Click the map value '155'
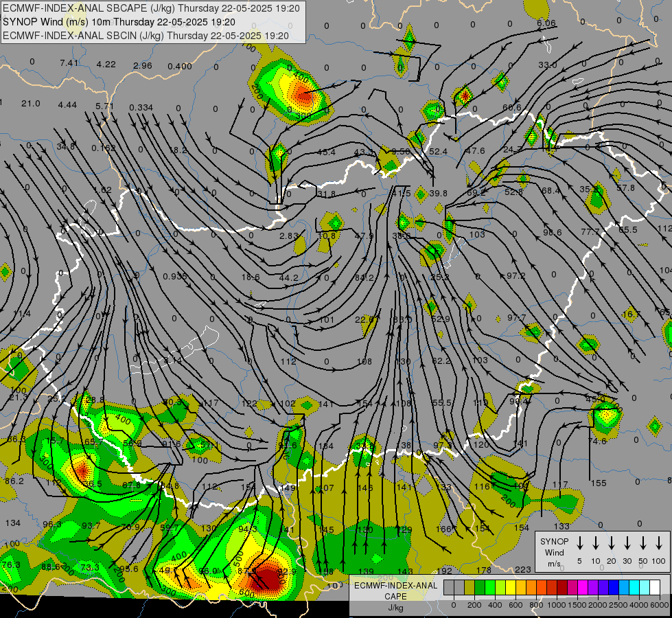 click(x=599, y=483)
